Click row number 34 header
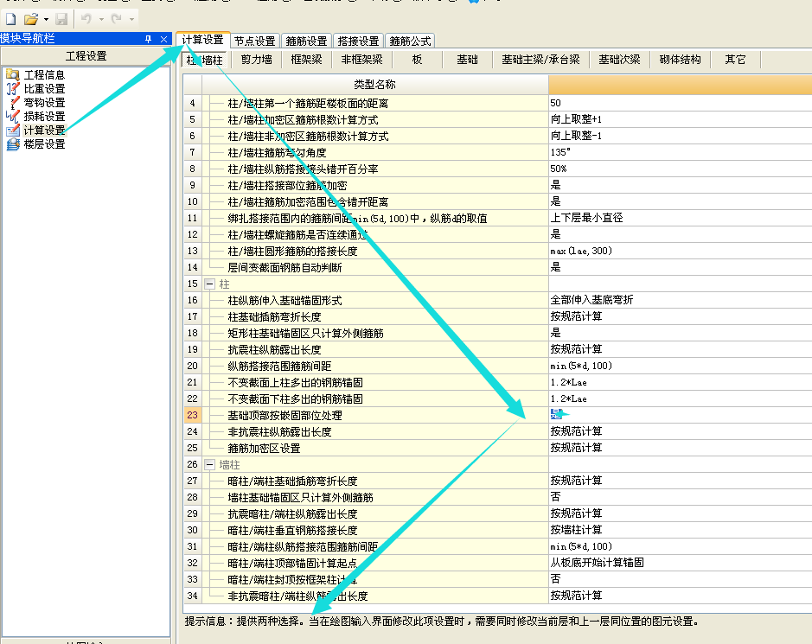The height and width of the screenshot is (644, 812). pyautogui.click(x=193, y=596)
